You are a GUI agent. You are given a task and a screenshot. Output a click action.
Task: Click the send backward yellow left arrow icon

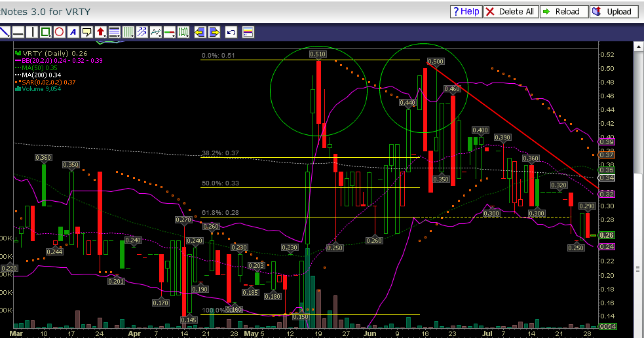[x=200, y=32]
